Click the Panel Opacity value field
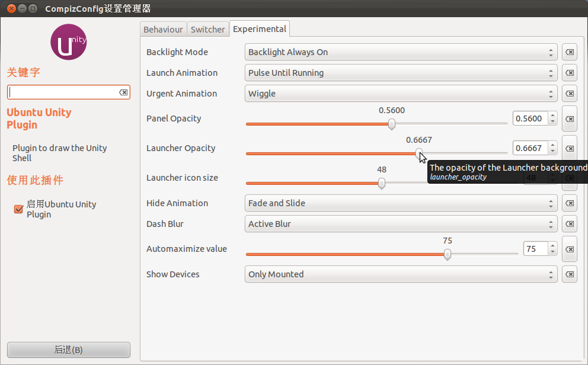 click(531, 119)
